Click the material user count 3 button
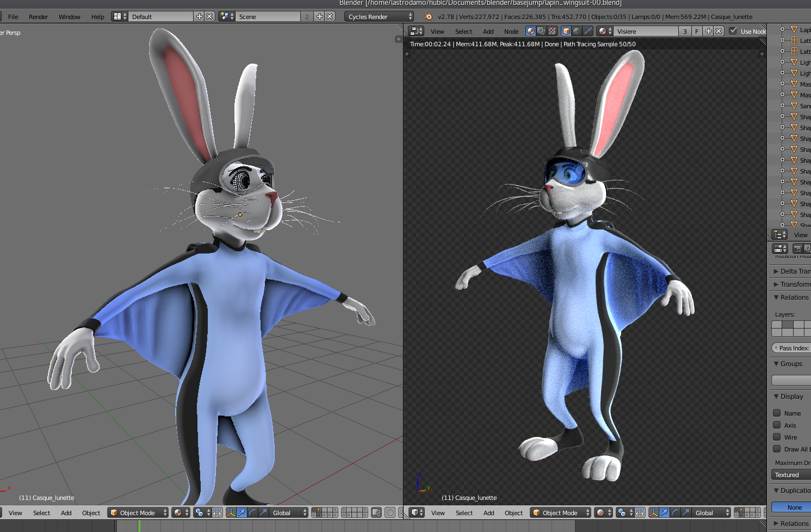Image resolution: width=811 pixels, height=532 pixels. tap(685, 31)
